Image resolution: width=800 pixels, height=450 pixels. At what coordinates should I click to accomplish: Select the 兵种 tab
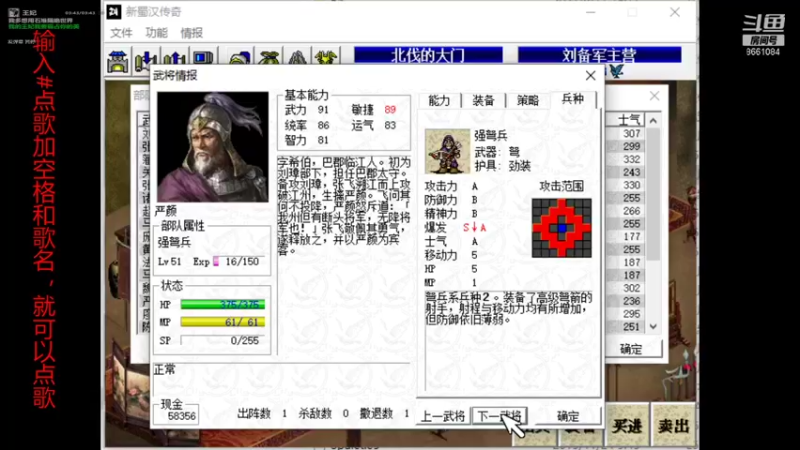tap(572, 99)
